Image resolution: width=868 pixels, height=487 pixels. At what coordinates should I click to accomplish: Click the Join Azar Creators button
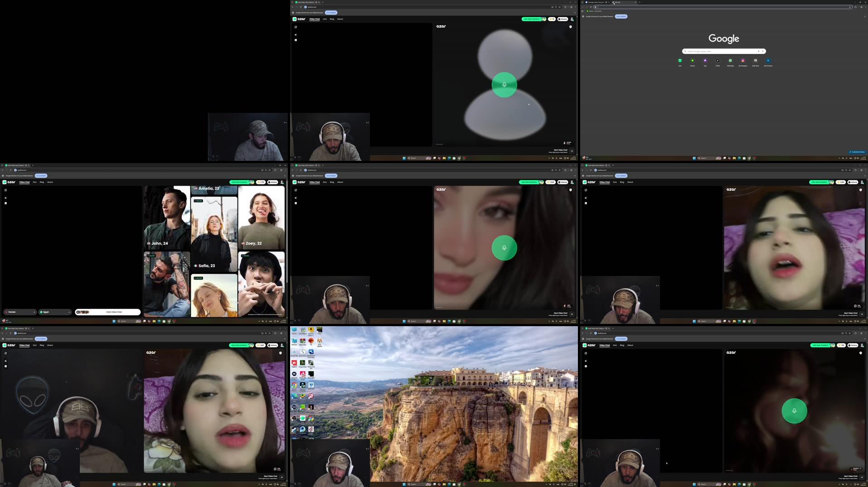530,182
